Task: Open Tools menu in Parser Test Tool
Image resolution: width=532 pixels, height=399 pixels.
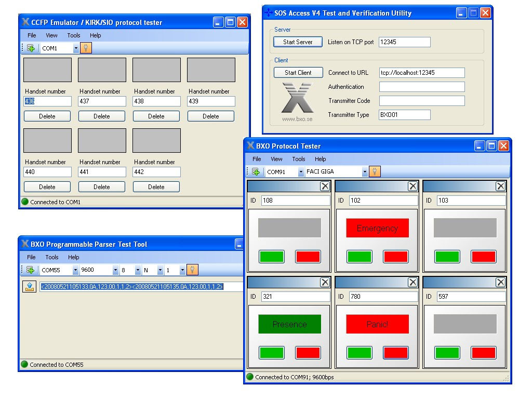Action: point(52,257)
